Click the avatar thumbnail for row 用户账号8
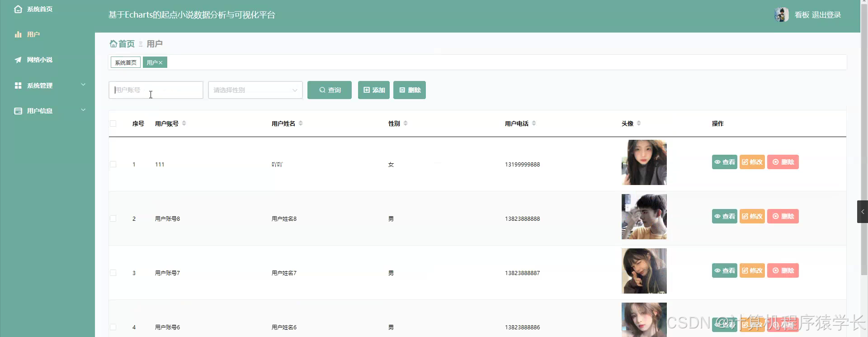868x337 pixels. coord(644,217)
